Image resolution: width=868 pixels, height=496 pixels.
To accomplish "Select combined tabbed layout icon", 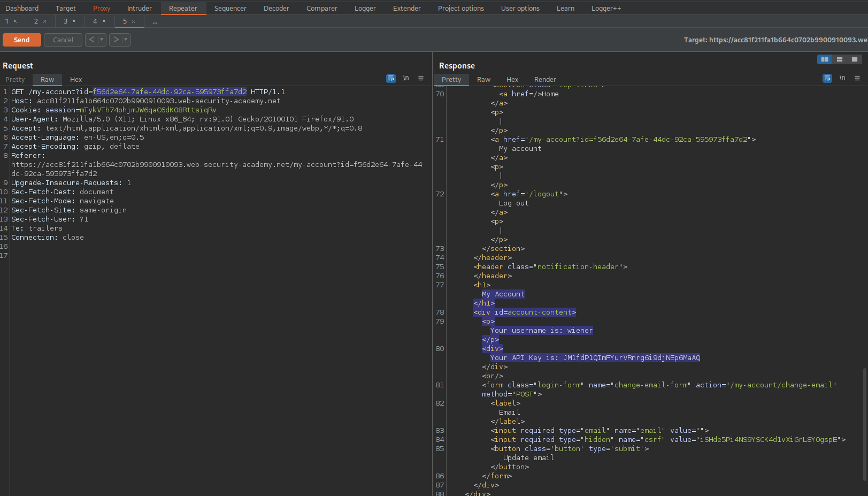I will point(855,59).
